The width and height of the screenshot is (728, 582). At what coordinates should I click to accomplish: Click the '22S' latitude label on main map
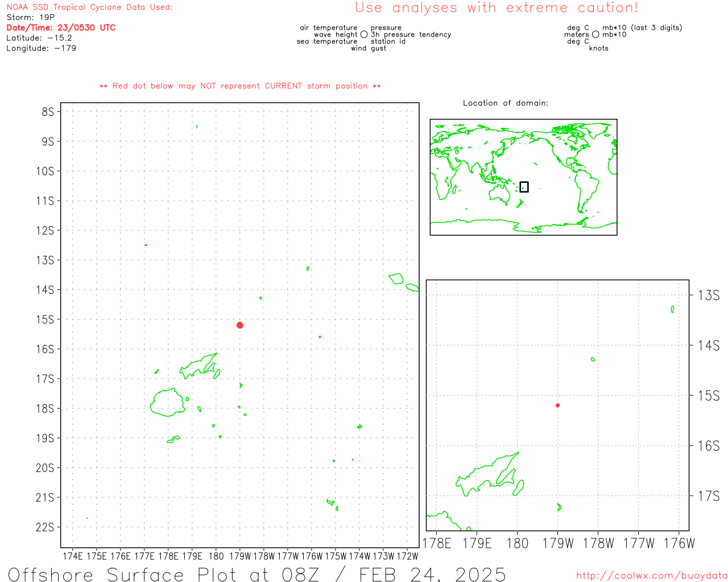point(45,527)
